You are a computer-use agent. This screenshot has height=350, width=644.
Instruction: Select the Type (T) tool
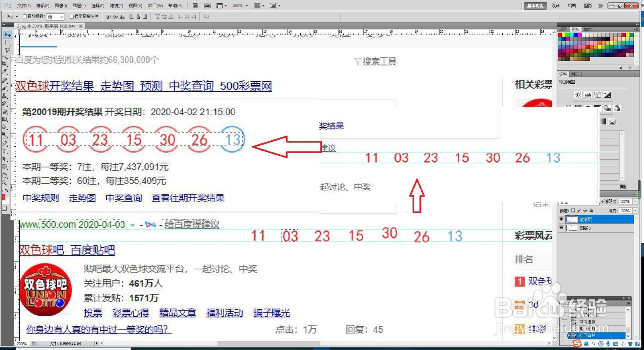tap(5, 151)
